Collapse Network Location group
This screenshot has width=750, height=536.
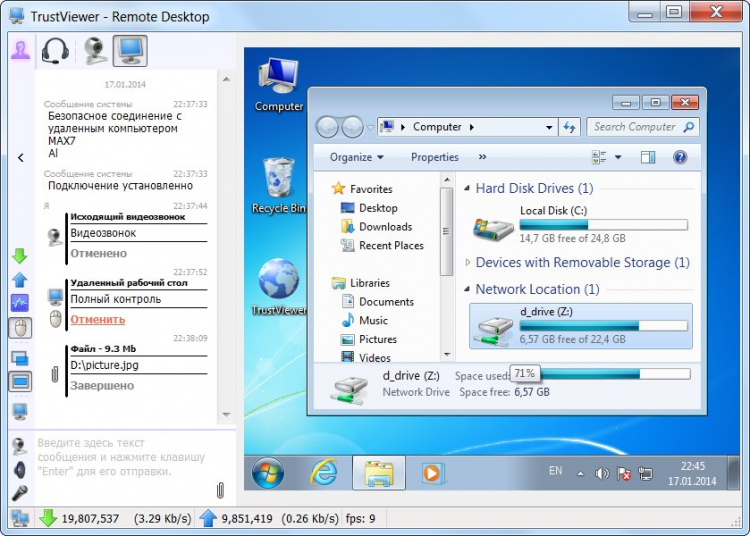point(467,289)
